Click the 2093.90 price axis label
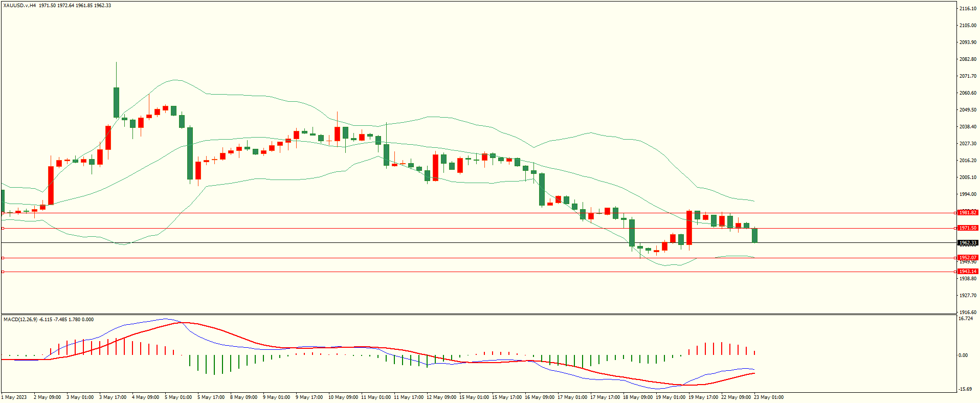 coord(968,42)
